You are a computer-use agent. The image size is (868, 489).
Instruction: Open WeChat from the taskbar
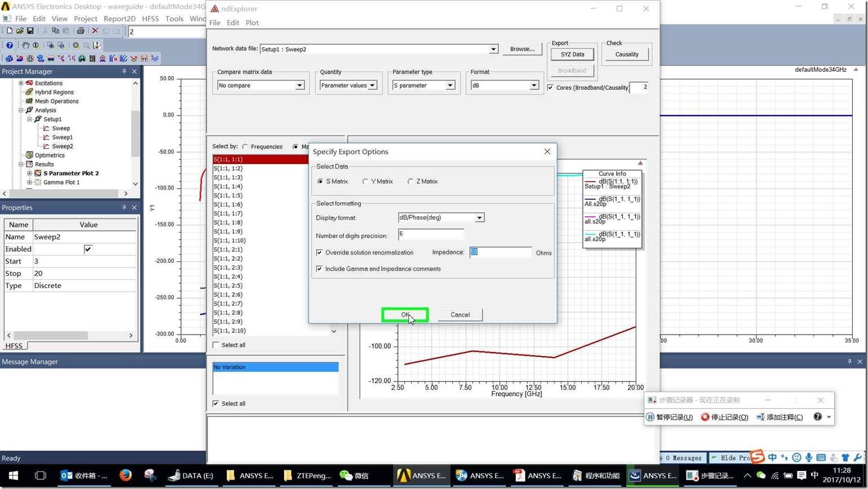(x=354, y=475)
